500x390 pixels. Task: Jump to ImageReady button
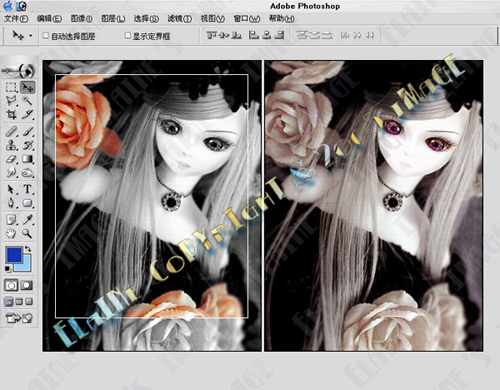pyautogui.click(x=19, y=318)
